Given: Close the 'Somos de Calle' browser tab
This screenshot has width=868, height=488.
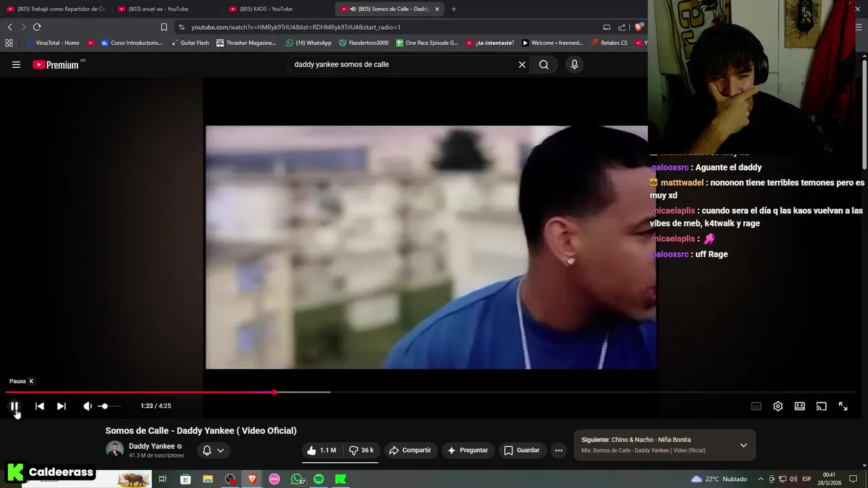Looking at the screenshot, I should (x=437, y=9).
